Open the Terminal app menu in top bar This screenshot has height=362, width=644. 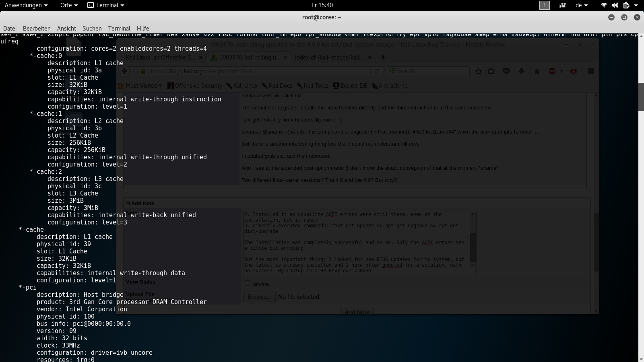click(x=106, y=5)
